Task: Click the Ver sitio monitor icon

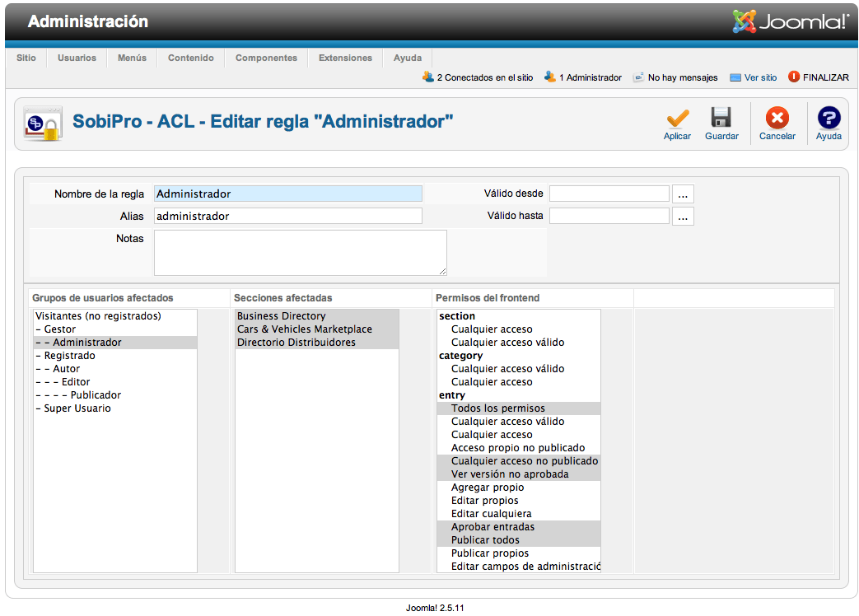Action: 735,77
